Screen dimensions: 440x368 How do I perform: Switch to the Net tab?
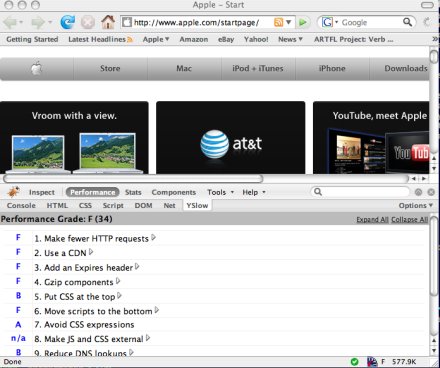169,206
